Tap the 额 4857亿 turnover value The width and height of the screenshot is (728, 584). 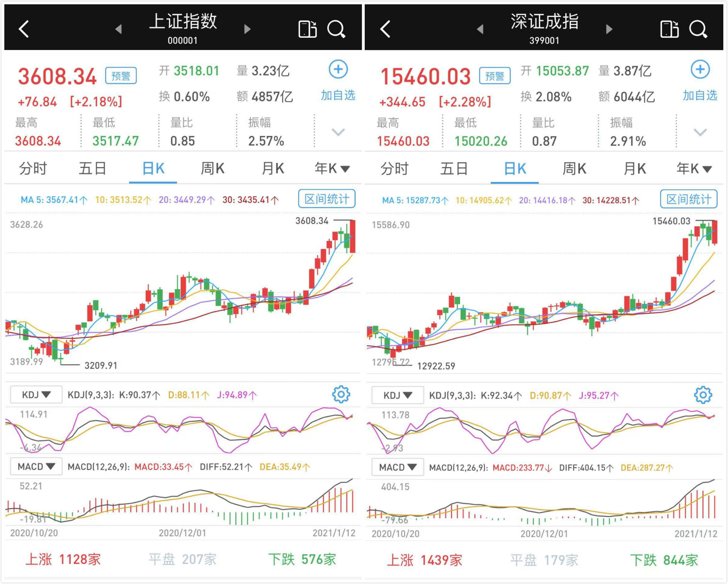coord(265,96)
